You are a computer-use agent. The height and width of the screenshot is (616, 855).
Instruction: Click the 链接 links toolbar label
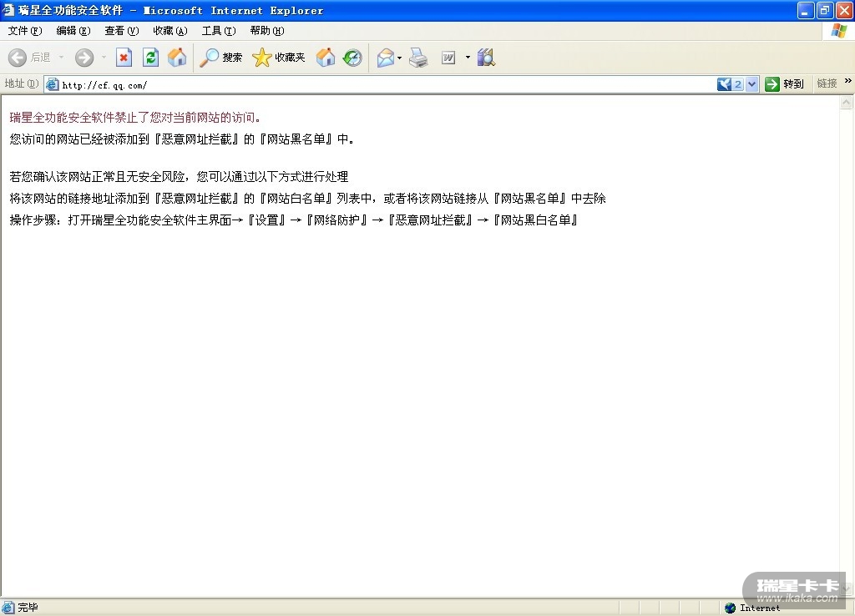tap(827, 83)
